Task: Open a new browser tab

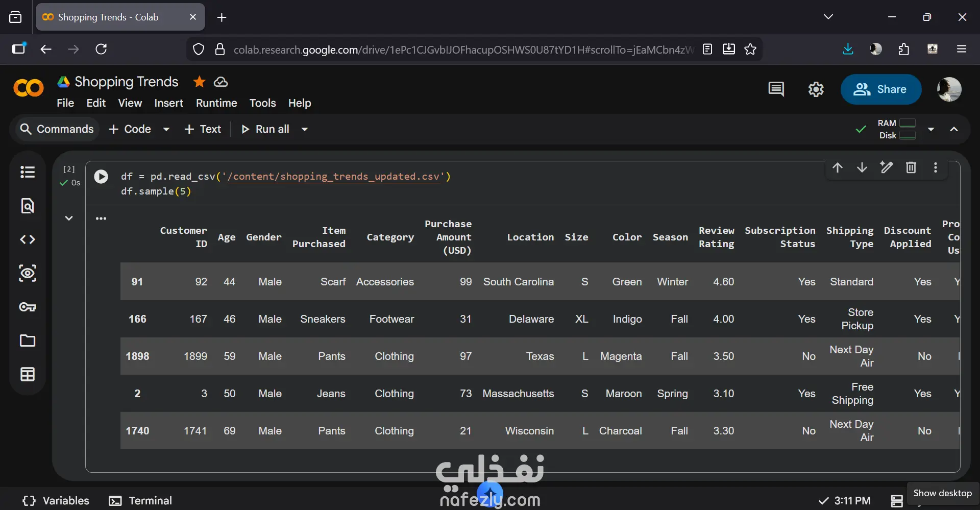Action: pyautogui.click(x=222, y=17)
